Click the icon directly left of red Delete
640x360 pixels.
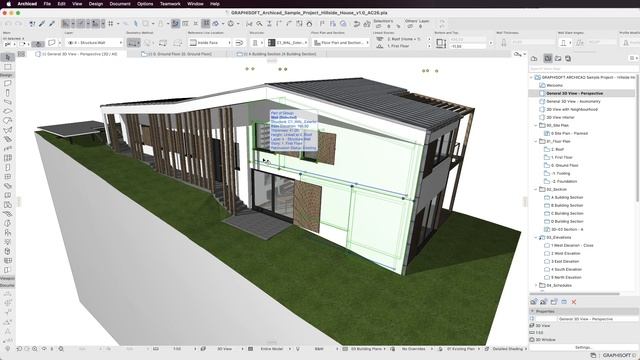[564, 302]
